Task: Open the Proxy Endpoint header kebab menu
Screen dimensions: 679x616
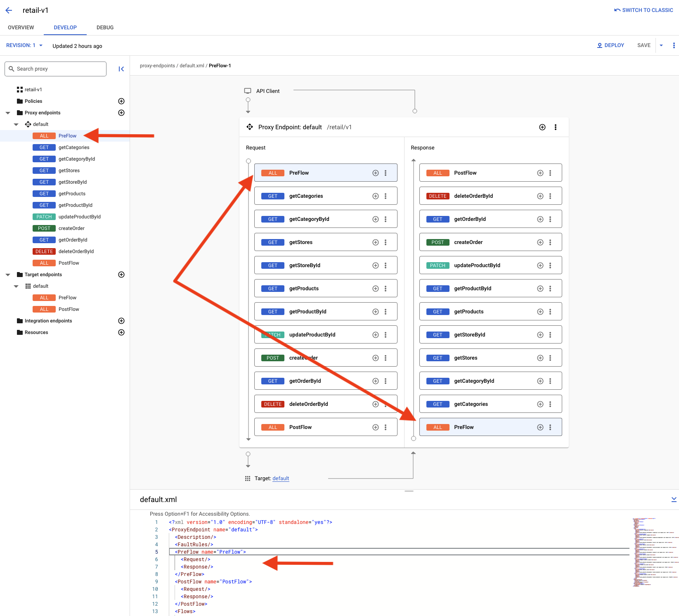Action: (x=556, y=127)
